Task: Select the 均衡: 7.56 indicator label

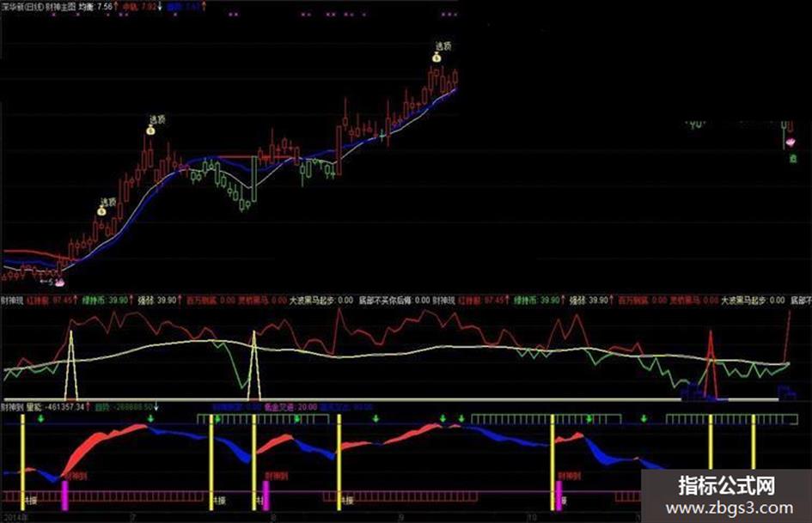Action: (95, 7)
